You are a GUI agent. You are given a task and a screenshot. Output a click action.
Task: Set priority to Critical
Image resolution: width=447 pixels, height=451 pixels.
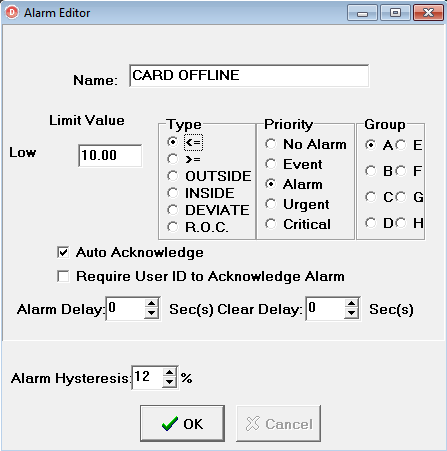(271, 224)
